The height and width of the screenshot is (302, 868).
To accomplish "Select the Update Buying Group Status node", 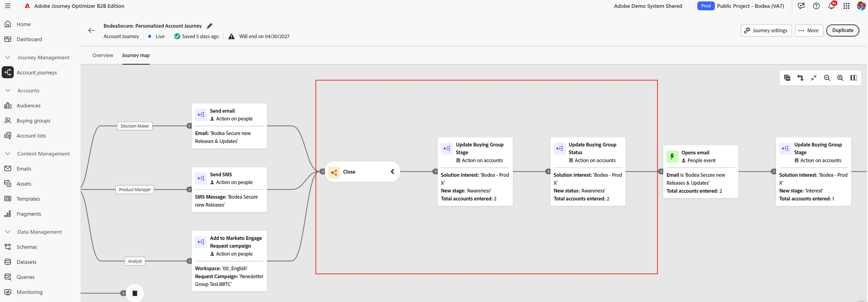I will pos(588,172).
